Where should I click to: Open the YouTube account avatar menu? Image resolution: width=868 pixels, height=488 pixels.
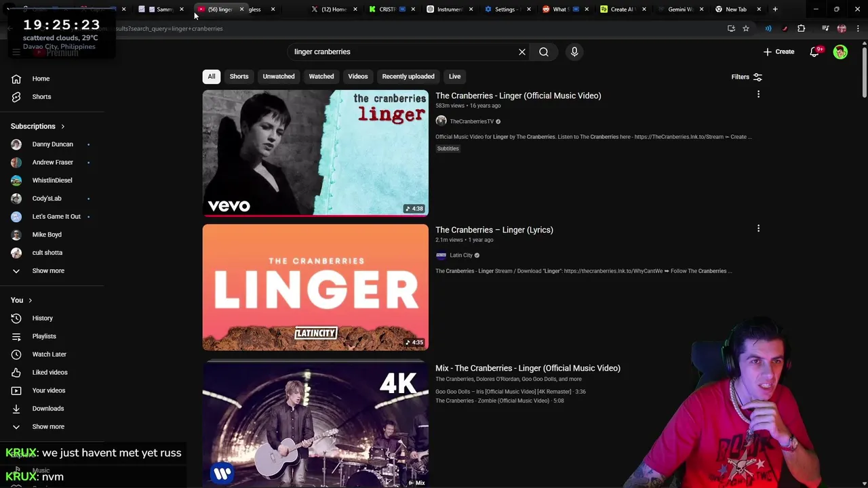tap(840, 52)
